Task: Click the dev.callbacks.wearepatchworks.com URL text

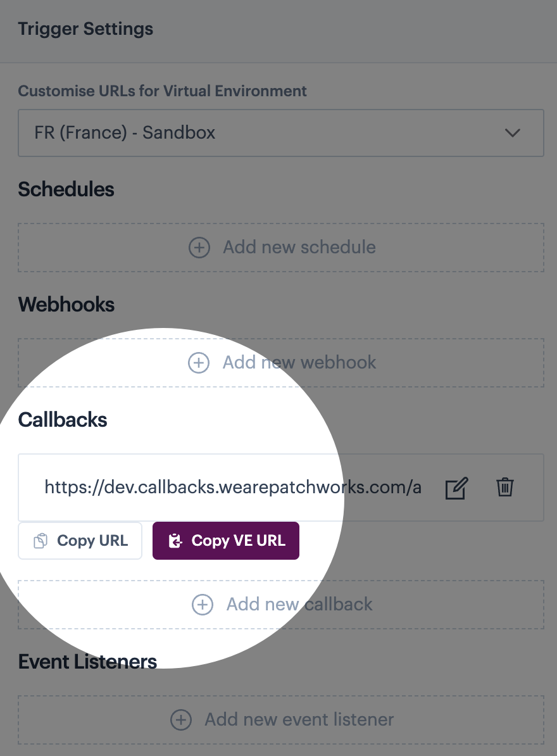Action: (x=232, y=488)
